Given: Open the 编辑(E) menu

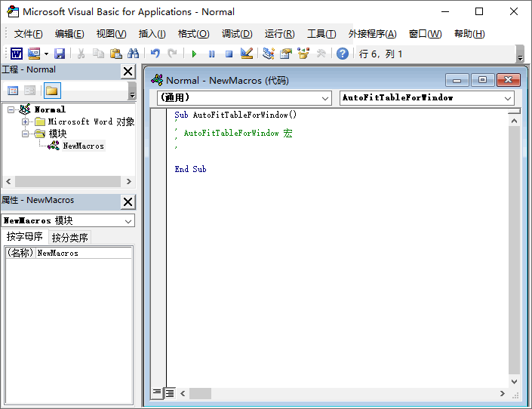Looking at the screenshot, I should [x=69, y=34].
